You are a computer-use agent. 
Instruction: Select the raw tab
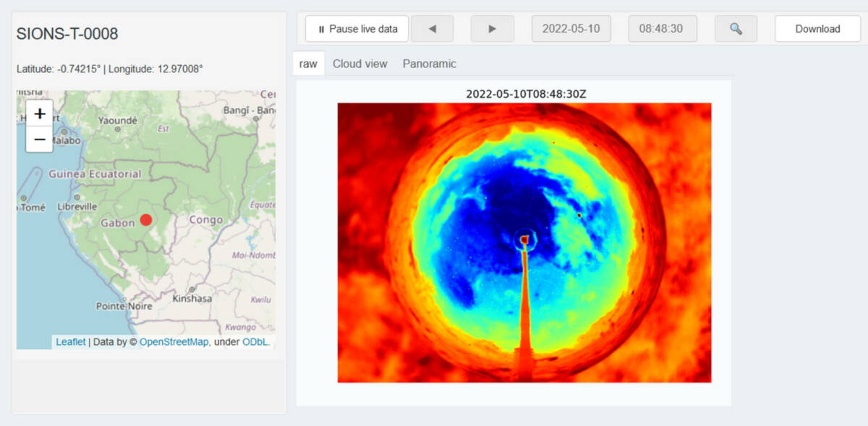pyautogui.click(x=308, y=64)
